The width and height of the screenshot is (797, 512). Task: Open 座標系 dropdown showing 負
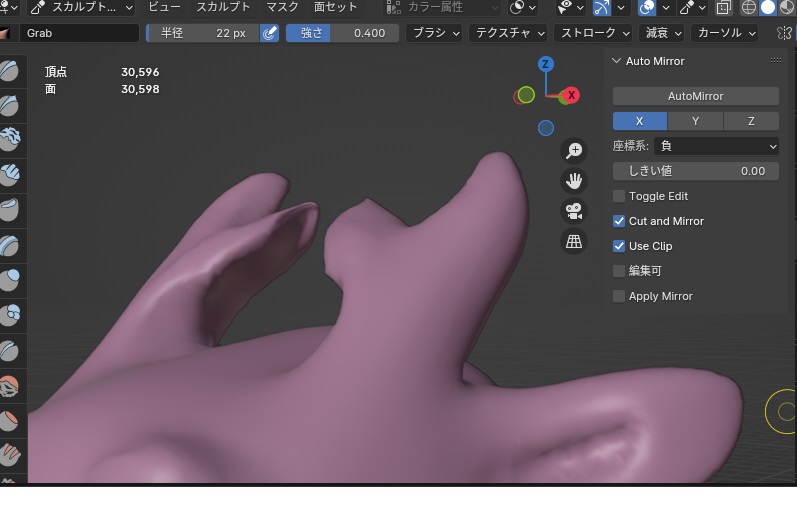coord(716,146)
